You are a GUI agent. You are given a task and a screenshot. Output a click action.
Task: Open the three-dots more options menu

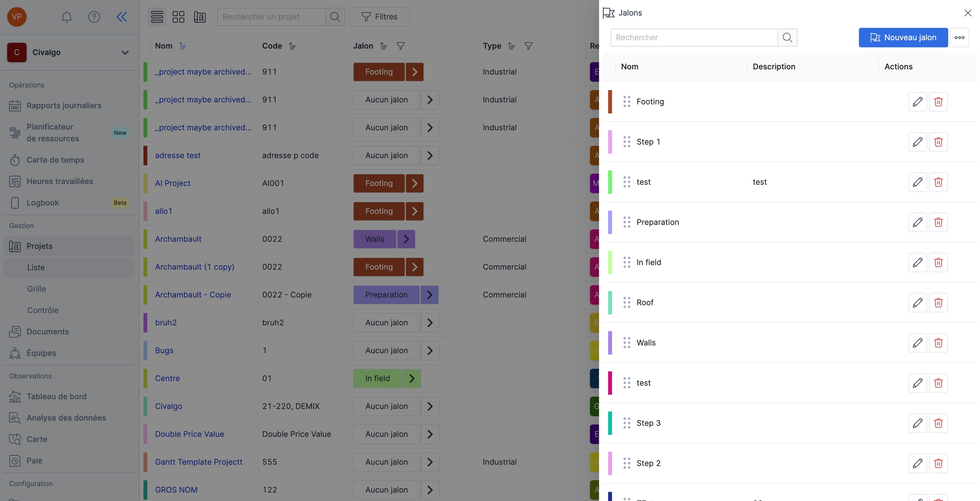click(x=960, y=37)
